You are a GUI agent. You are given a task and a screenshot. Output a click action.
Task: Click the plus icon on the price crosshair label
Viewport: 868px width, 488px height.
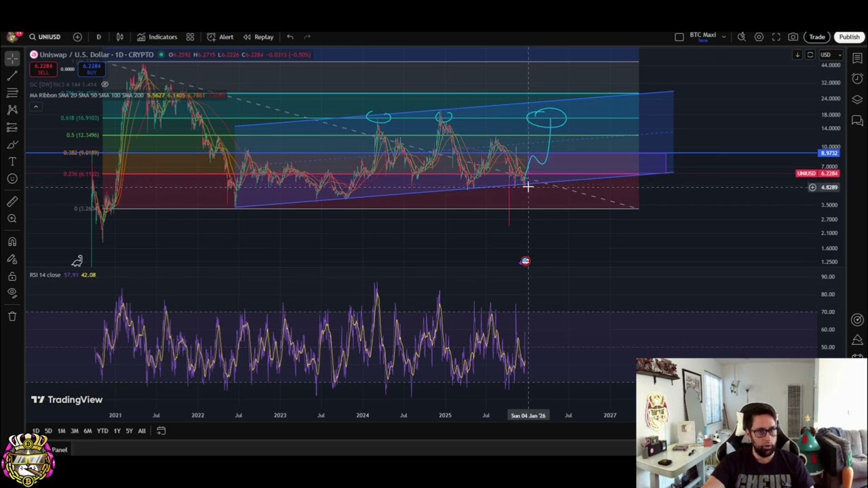coord(812,187)
